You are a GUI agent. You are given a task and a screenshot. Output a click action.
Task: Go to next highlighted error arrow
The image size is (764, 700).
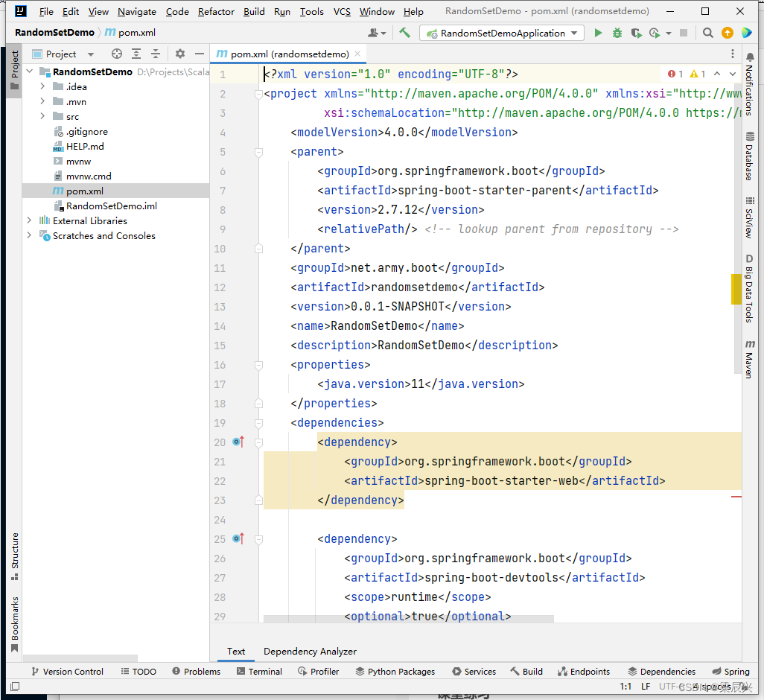[732, 74]
